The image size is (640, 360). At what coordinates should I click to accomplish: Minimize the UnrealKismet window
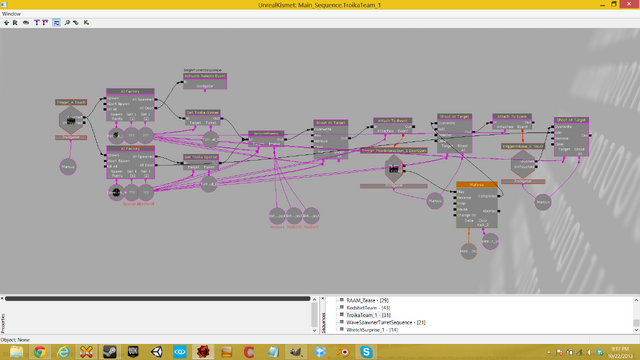602,4
